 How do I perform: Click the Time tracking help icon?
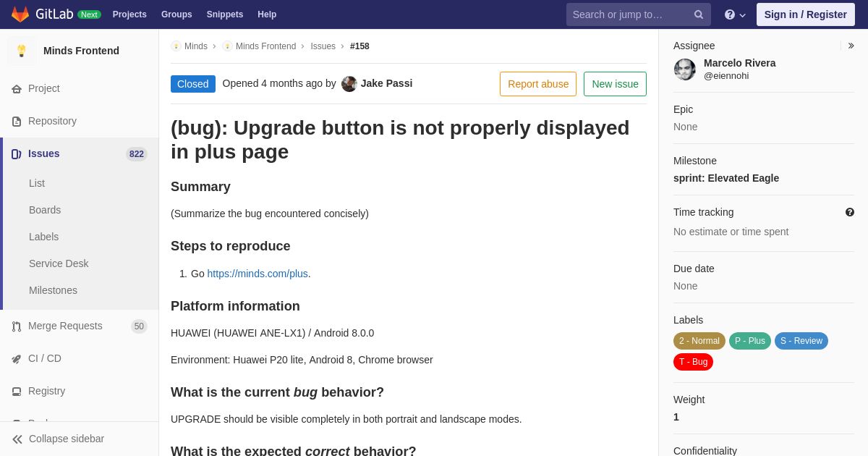[x=850, y=212]
